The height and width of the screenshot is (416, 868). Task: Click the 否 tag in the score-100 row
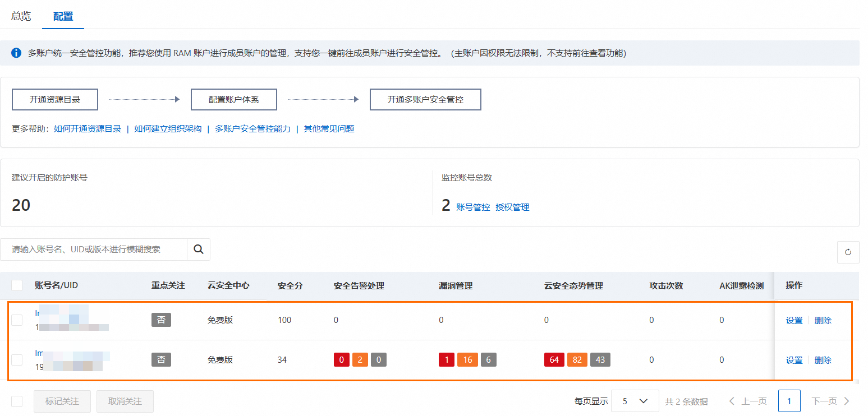tap(161, 320)
